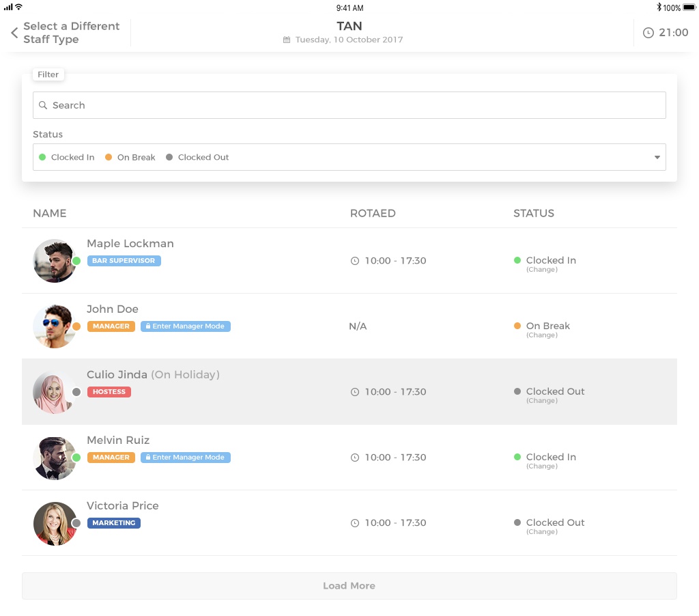Screen dimensions: 699x616
Task: Click the orange On Break dot in John Doe's status
Action: (517, 326)
